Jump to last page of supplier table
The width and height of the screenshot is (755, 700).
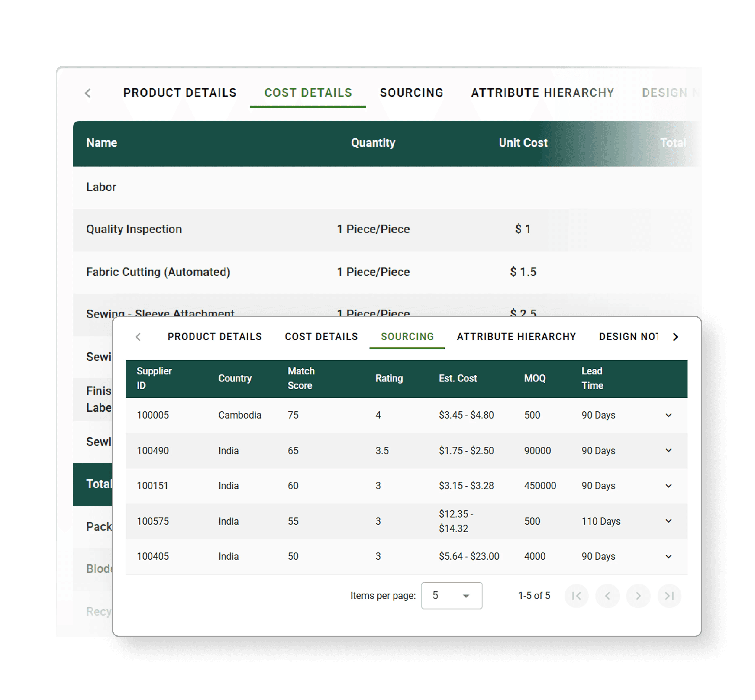pos(669,596)
